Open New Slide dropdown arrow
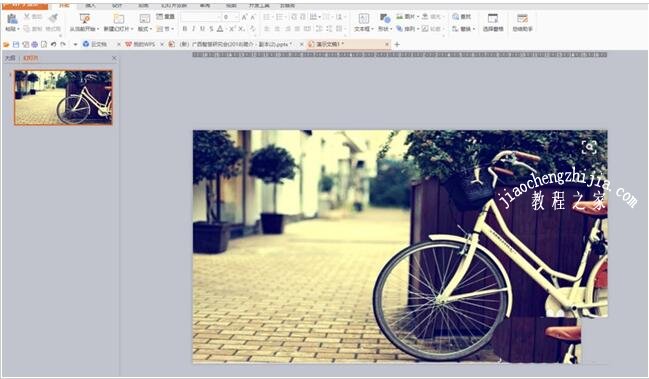Viewport: 649px width, 379px height. click(132, 29)
